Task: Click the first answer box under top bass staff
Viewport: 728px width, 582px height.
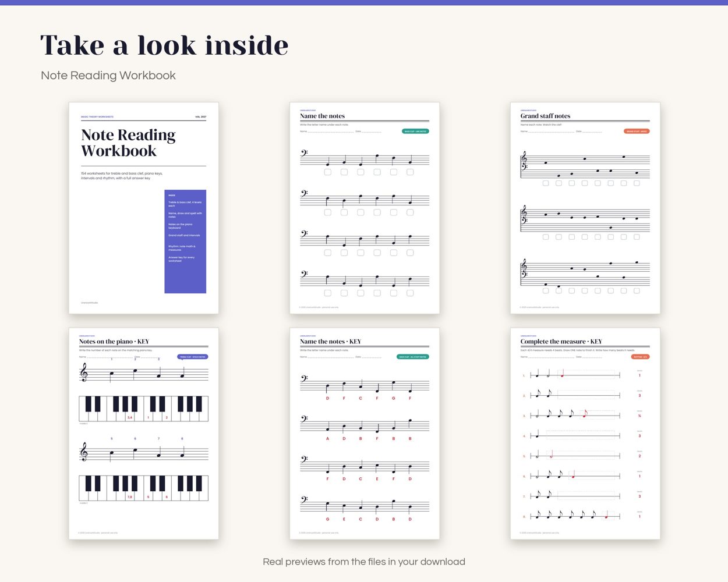Action: pyautogui.click(x=328, y=172)
